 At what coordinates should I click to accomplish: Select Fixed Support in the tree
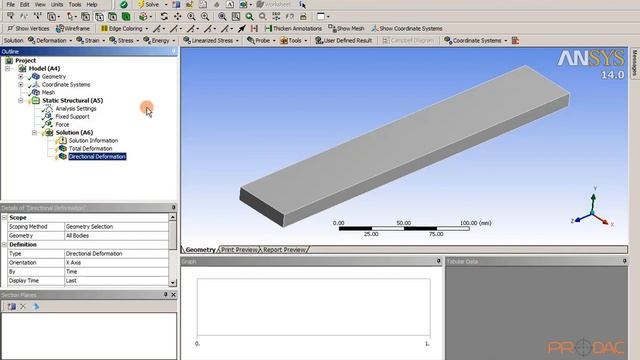72,116
